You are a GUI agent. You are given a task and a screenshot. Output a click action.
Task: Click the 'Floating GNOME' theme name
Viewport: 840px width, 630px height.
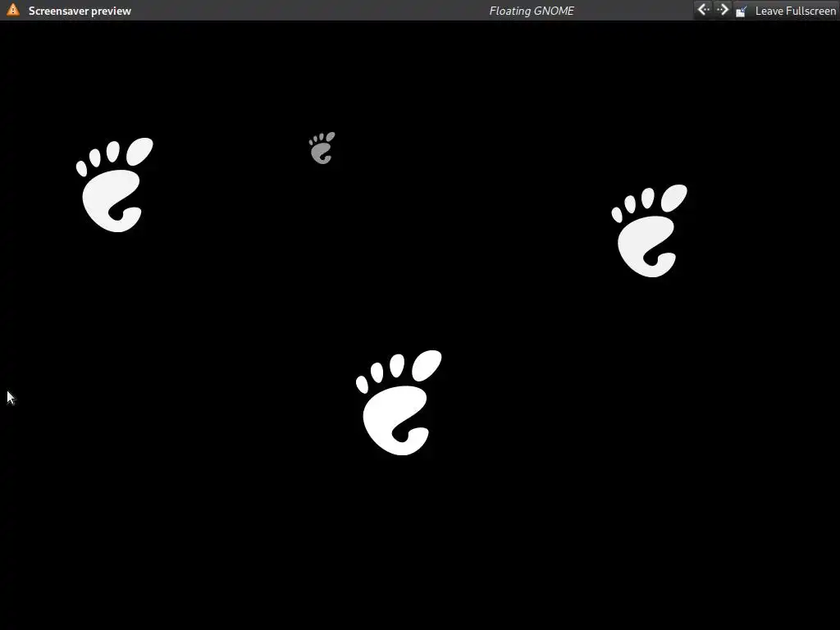pos(532,11)
